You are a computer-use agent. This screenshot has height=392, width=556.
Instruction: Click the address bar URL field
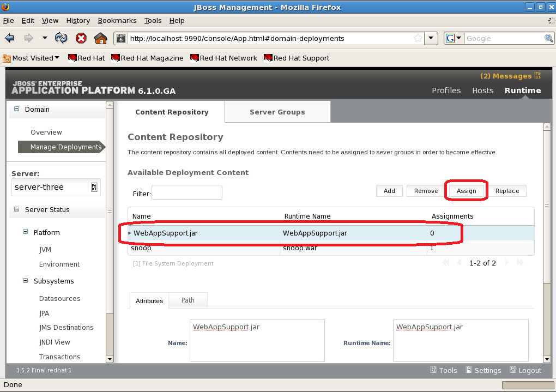tap(270, 38)
